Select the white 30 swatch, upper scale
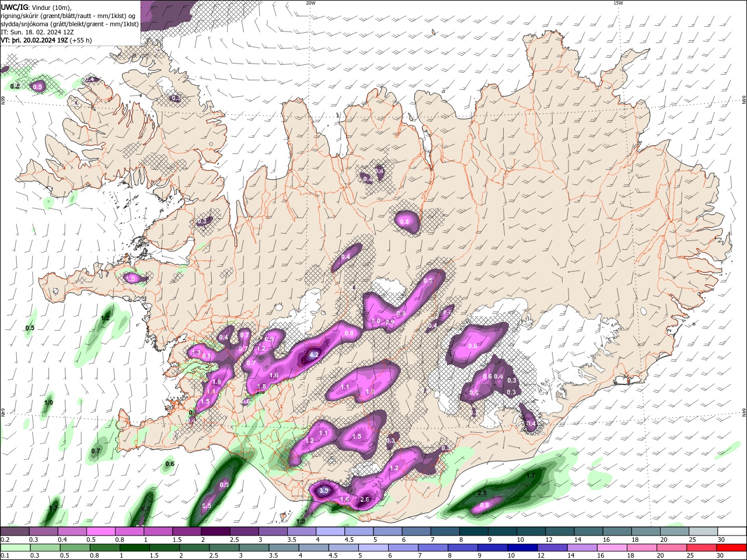Image resolution: width=747 pixels, height=560 pixels. pos(731,531)
